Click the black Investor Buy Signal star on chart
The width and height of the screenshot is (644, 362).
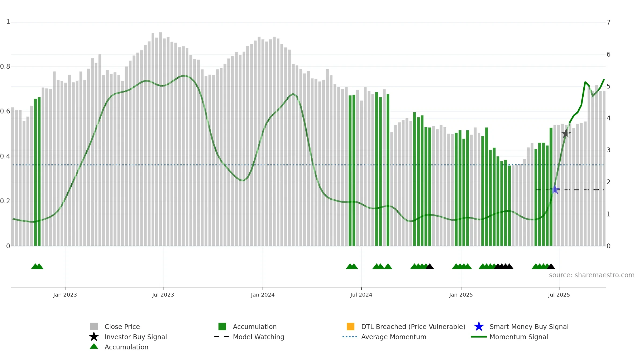coord(566,133)
